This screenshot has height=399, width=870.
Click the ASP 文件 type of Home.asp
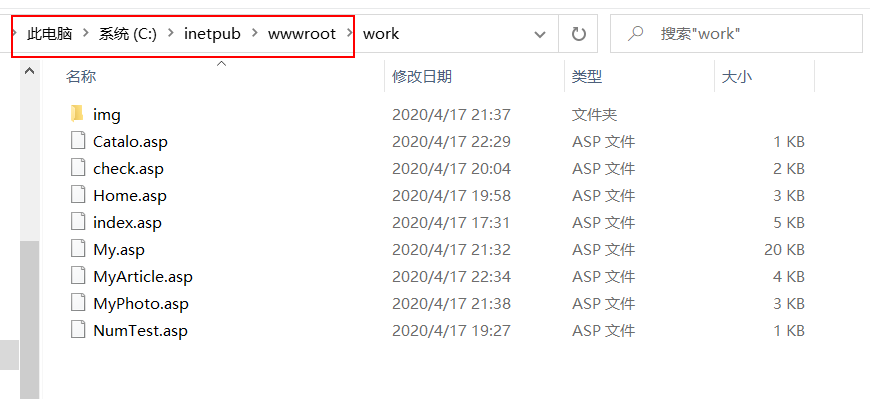[x=603, y=196]
